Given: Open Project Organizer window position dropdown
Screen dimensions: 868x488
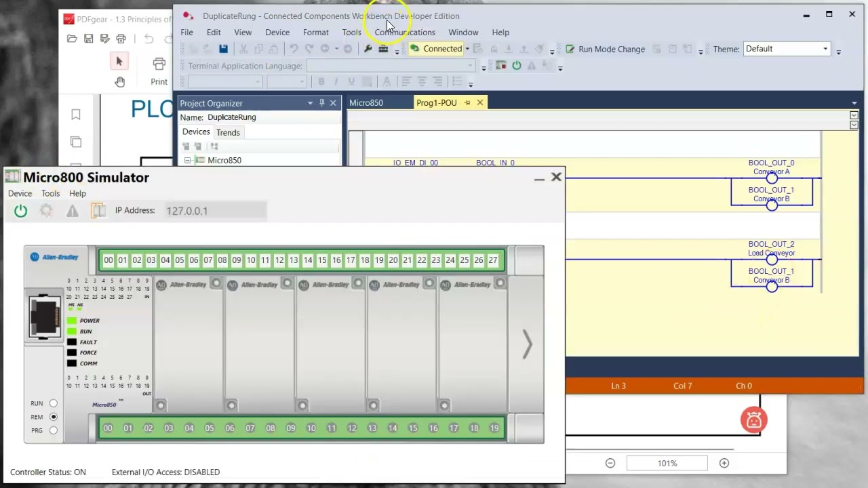Looking at the screenshot, I should (311, 103).
